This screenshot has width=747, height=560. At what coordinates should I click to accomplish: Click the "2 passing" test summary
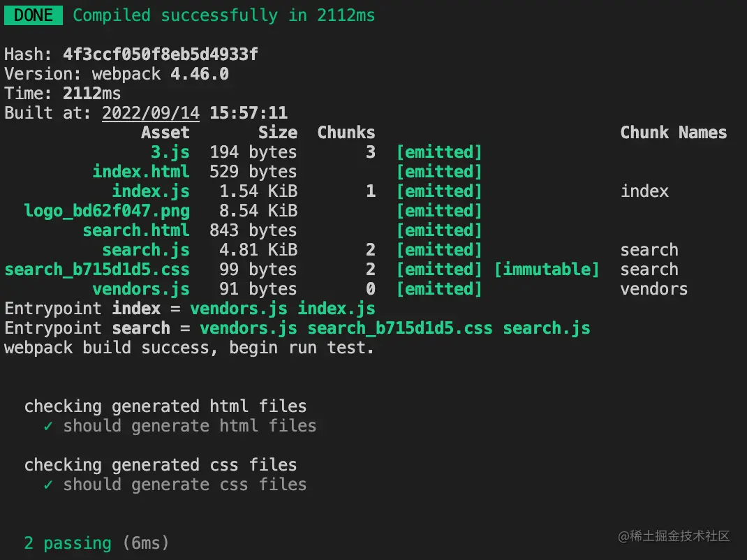[68, 543]
